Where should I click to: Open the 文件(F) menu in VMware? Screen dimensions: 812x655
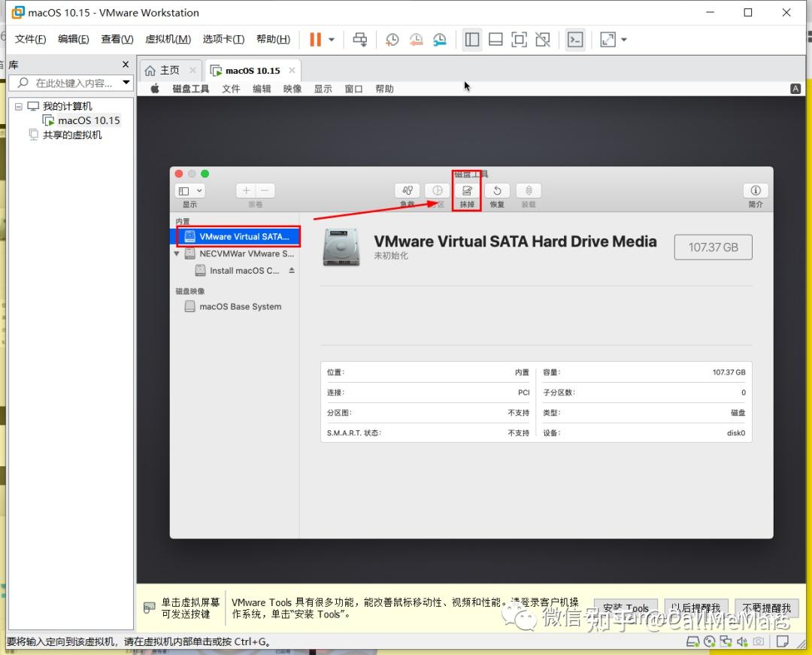coord(30,39)
